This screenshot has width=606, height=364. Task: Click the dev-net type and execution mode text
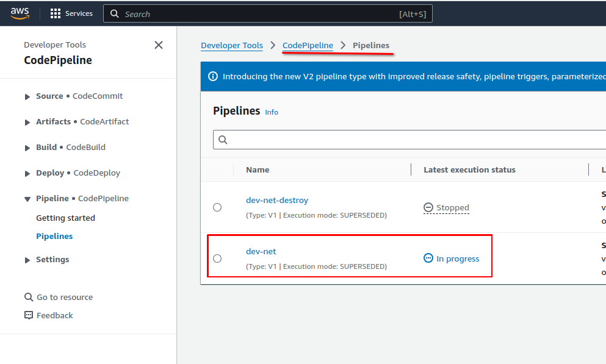[x=316, y=266]
